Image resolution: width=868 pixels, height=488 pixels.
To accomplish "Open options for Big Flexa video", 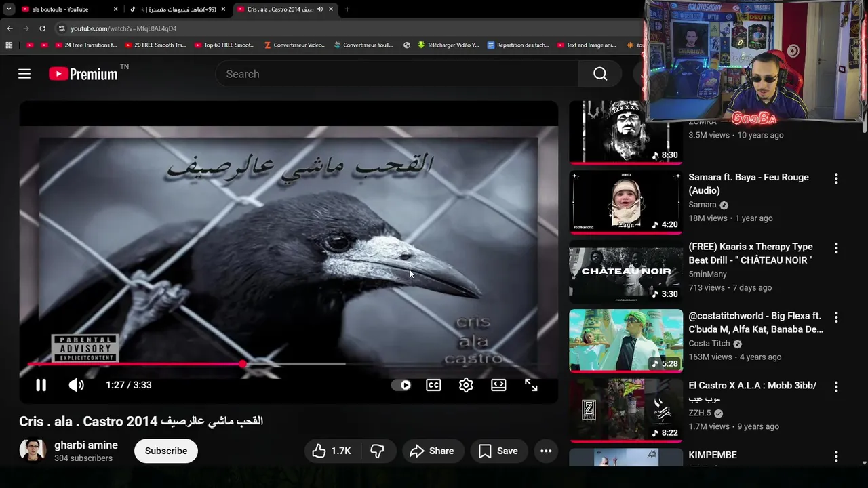I will pyautogui.click(x=836, y=317).
